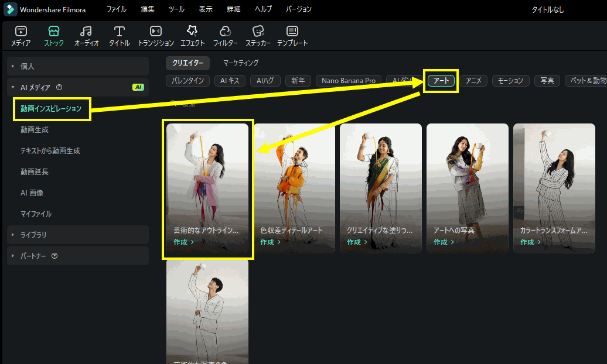Click the Wondershare Filmora logo icon
Image resolution: width=607 pixels, height=364 pixels.
click(x=11, y=9)
